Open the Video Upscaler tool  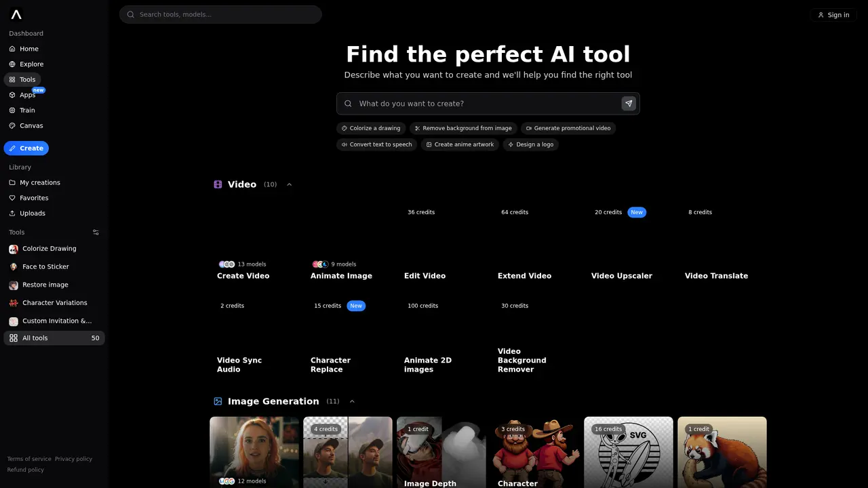(629, 243)
